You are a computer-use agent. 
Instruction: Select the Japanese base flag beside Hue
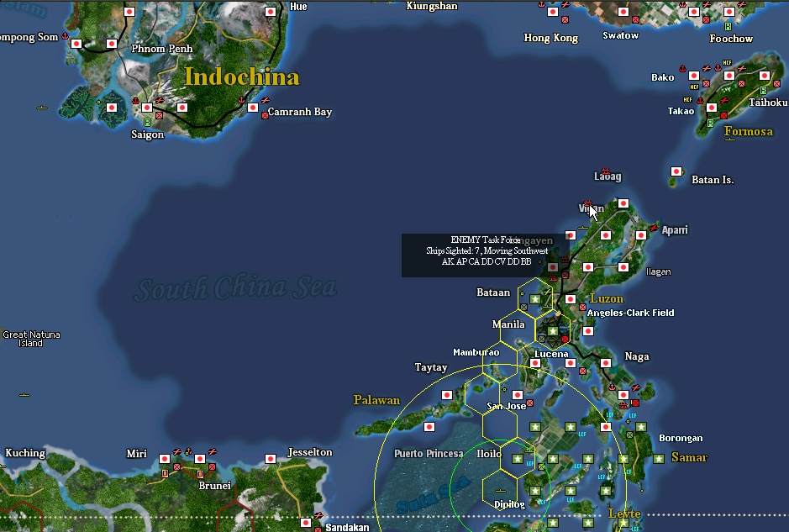point(271,12)
